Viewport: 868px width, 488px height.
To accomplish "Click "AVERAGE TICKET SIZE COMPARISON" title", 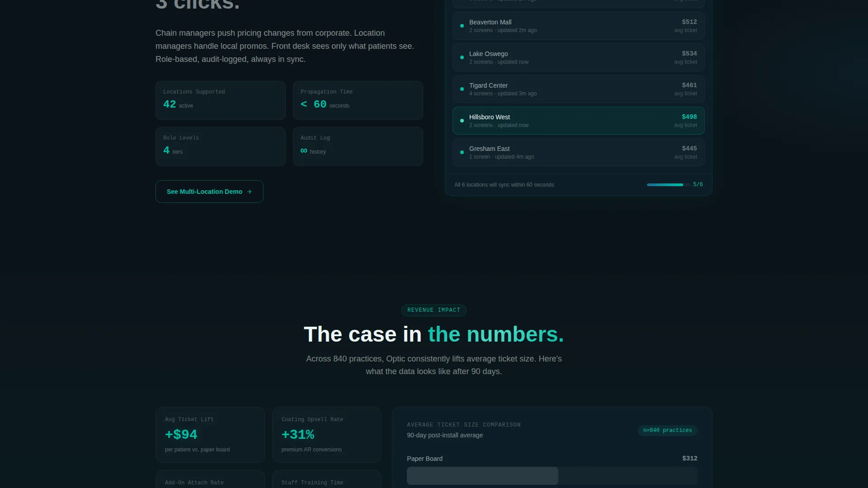I will tap(464, 425).
